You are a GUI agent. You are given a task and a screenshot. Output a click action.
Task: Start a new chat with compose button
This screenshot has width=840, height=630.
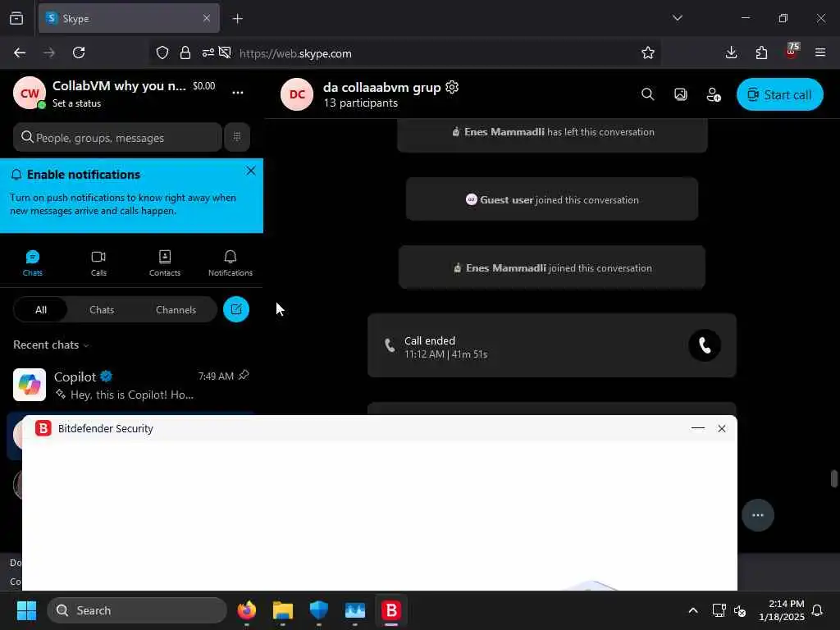[x=236, y=309]
